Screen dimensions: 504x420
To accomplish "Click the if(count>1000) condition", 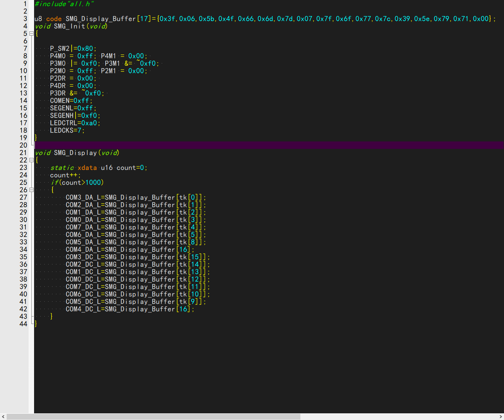I will click(77, 183).
